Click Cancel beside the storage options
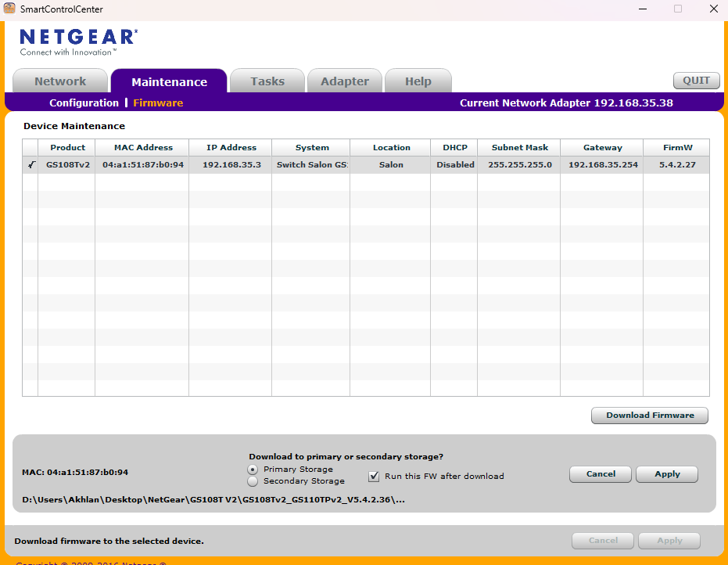 (601, 474)
